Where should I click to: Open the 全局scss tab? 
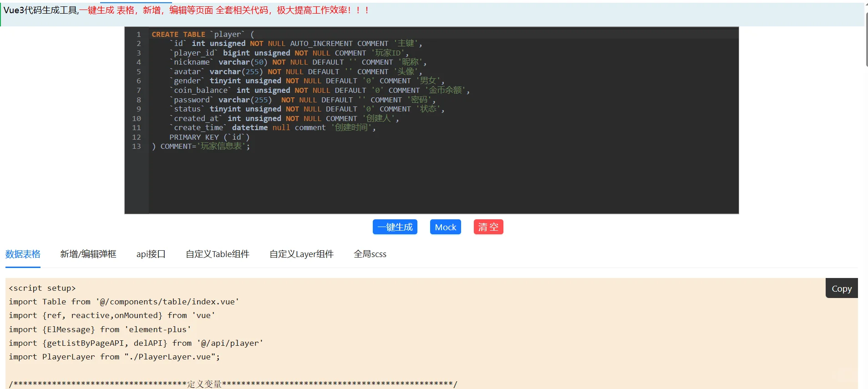(x=370, y=254)
